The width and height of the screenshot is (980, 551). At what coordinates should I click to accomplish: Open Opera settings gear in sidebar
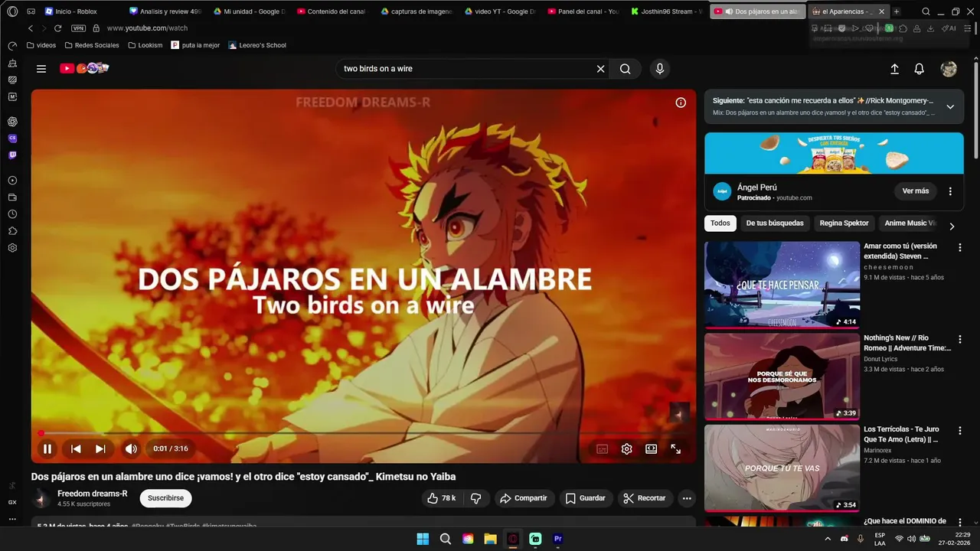(x=12, y=248)
